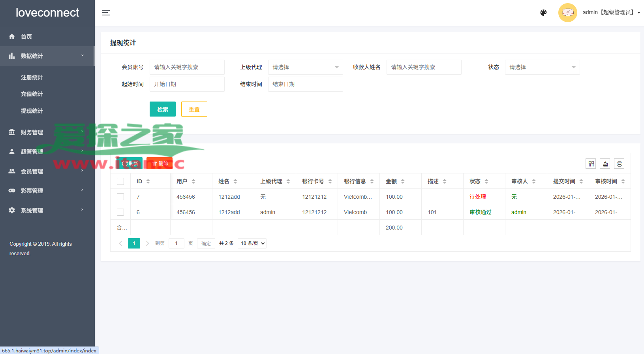Image resolution: width=644 pixels, height=354 pixels.
Task: Sort table by 金额 column arrows
Action: pyautogui.click(x=403, y=181)
